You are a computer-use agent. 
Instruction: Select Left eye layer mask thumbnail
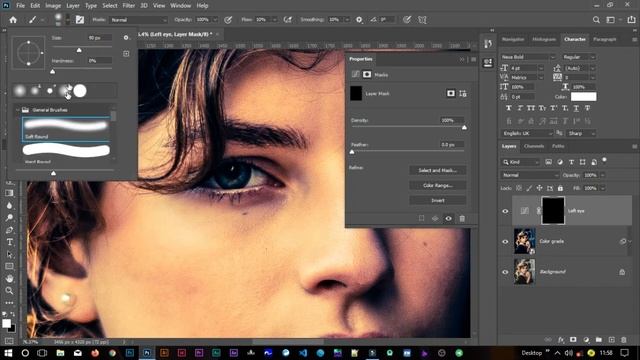tap(553, 211)
